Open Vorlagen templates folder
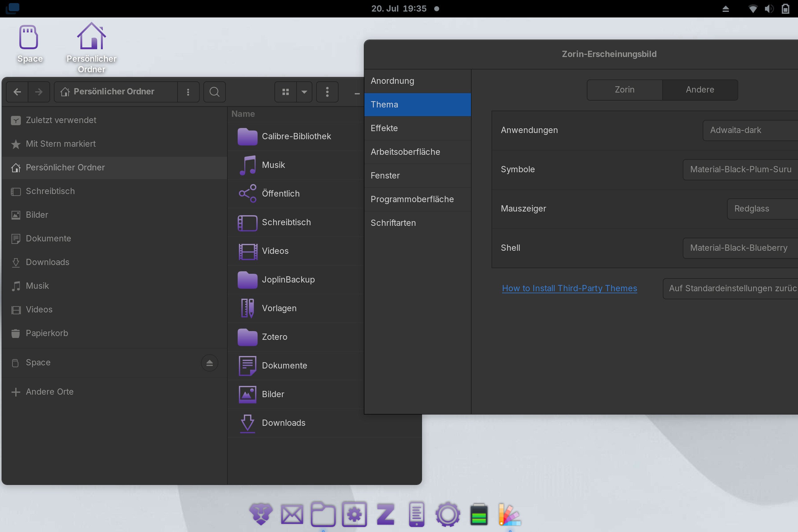This screenshot has height=532, width=798. click(x=296, y=308)
